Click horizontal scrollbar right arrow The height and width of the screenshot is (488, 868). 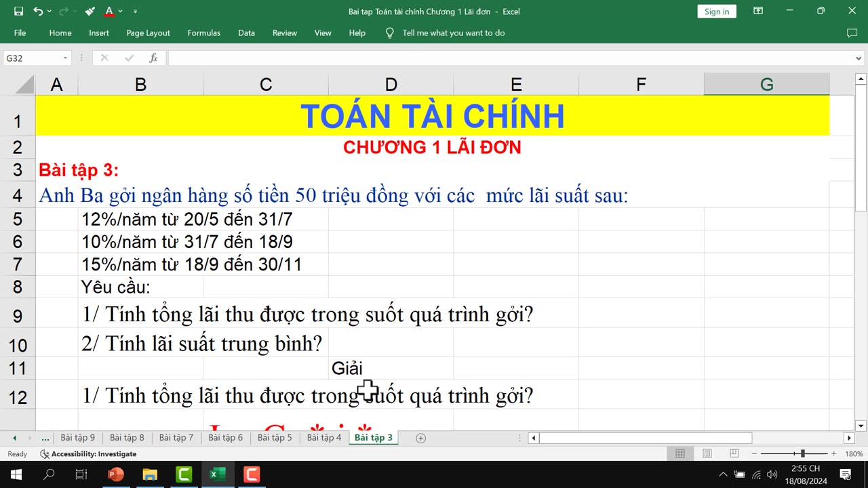849,438
